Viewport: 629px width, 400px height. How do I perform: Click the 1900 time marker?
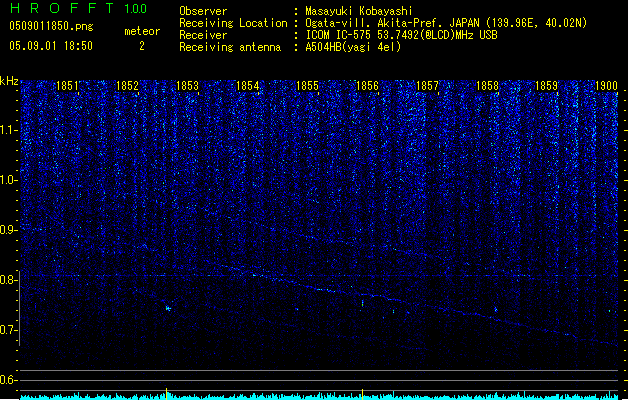click(606, 86)
